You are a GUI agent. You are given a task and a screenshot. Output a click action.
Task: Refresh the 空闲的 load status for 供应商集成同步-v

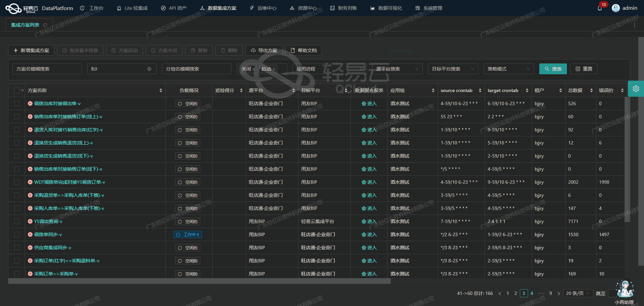[180, 248]
